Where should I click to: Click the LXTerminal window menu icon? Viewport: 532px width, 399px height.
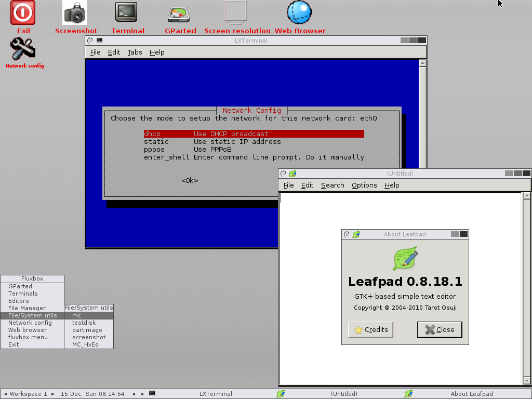click(x=90, y=41)
